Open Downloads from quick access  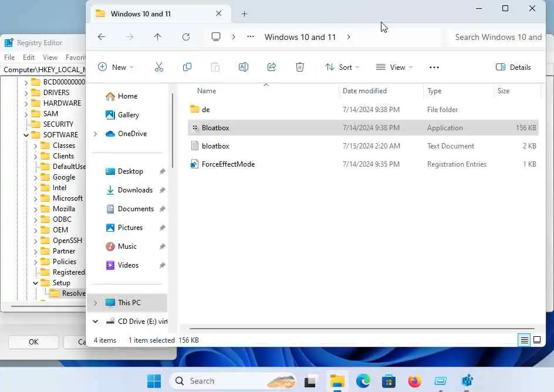click(x=136, y=190)
